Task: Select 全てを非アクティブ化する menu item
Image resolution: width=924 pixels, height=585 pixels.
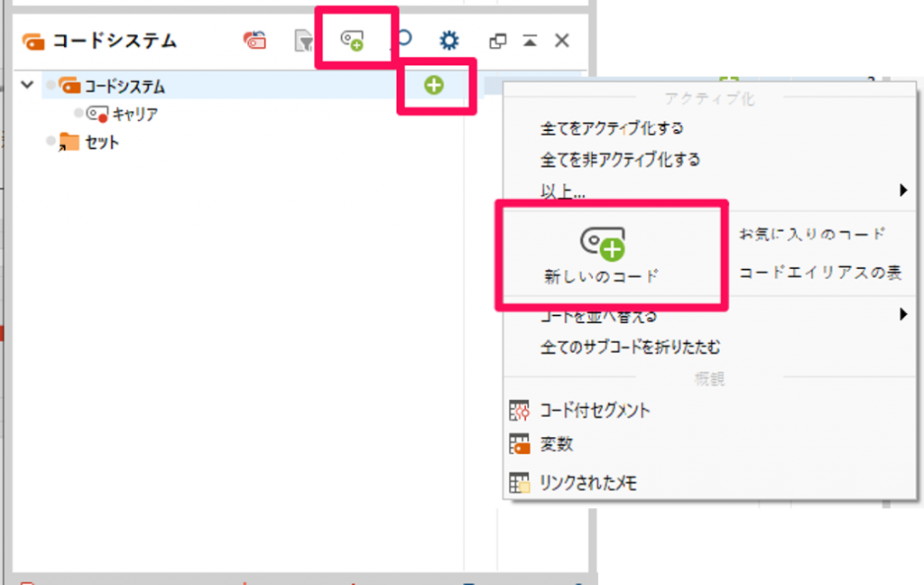Action: click(x=620, y=160)
